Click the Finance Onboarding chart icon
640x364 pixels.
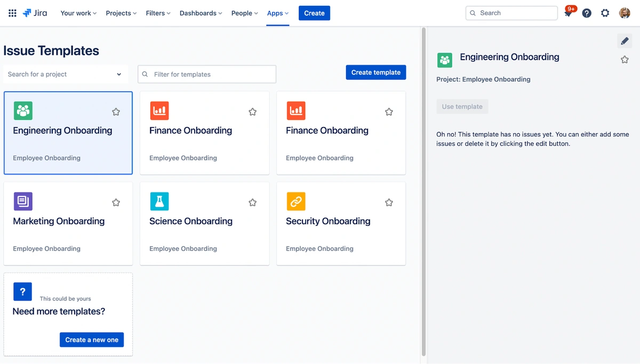click(x=159, y=110)
